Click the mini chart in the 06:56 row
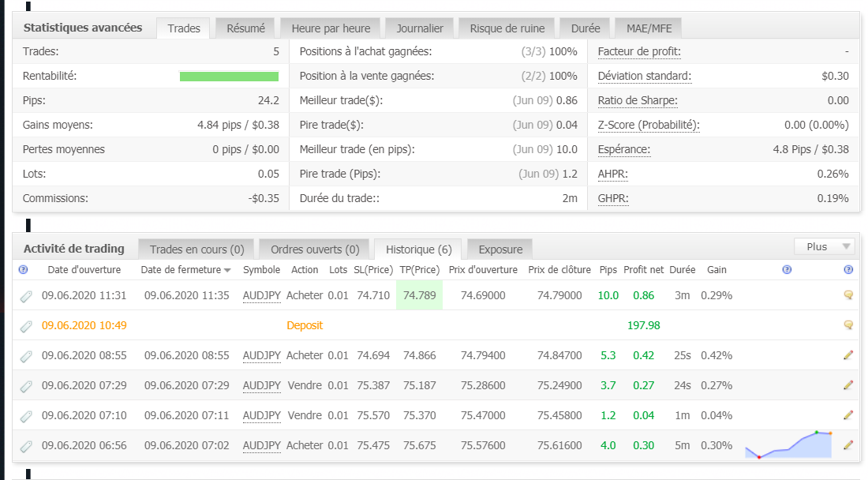This screenshot has width=868, height=480. coord(788,444)
